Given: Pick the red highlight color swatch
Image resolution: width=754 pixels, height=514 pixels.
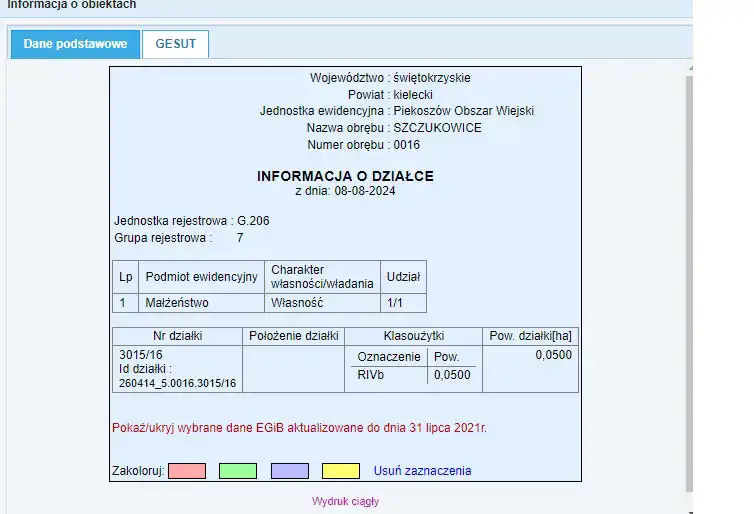Looking at the screenshot, I should click(186, 470).
